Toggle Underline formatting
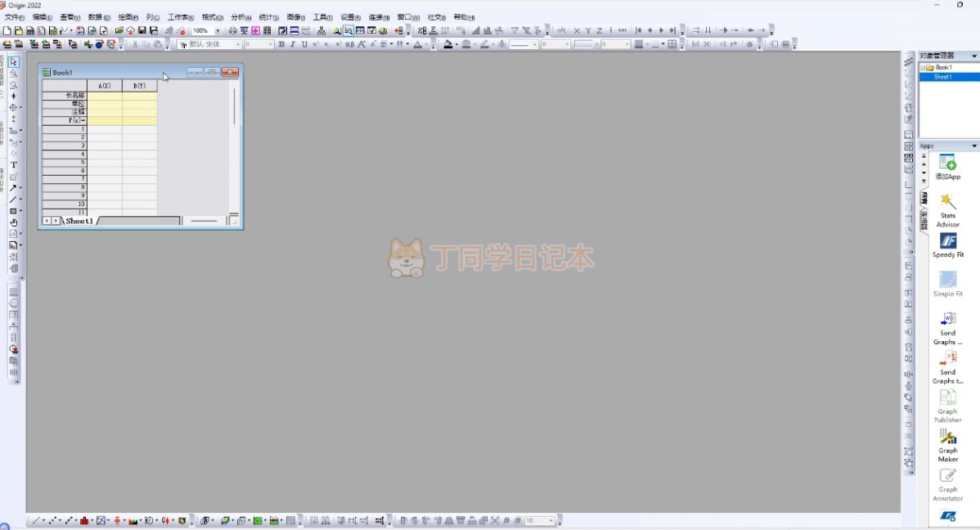This screenshot has height=530, width=980. pos(304,44)
